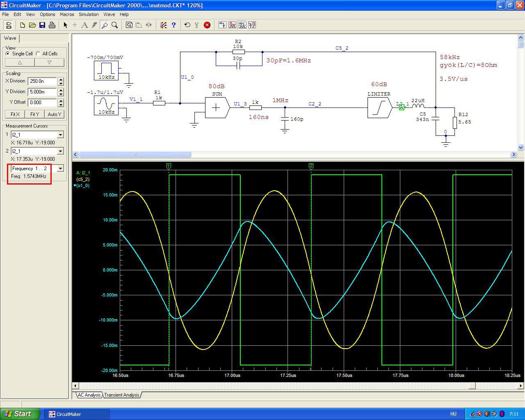Click the schematic horizontal scrollbar thumb
The width and height of the screenshot is (525, 420).
coord(135,155)
